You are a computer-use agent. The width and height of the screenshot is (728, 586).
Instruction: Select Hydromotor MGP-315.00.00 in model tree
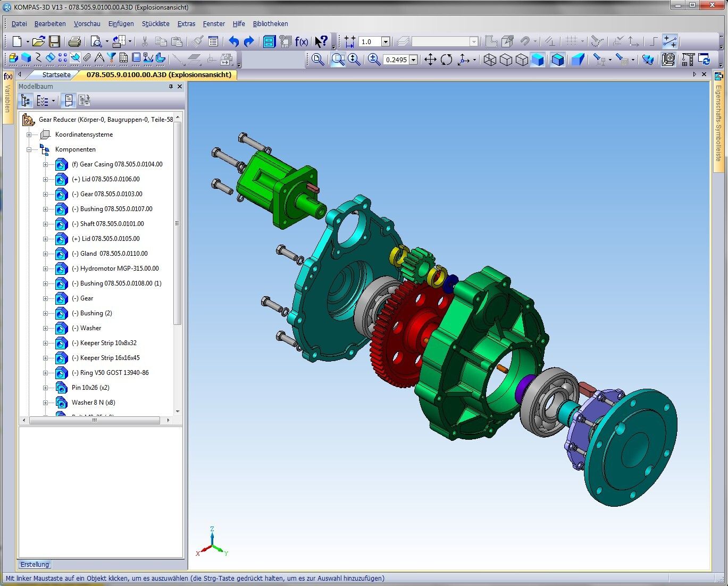(x=119, y=269)
